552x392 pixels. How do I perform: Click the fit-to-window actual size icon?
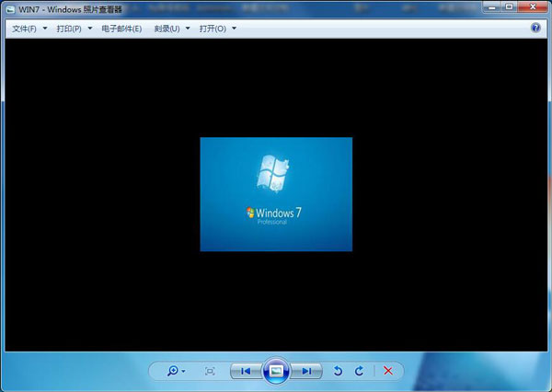point(210,371)
